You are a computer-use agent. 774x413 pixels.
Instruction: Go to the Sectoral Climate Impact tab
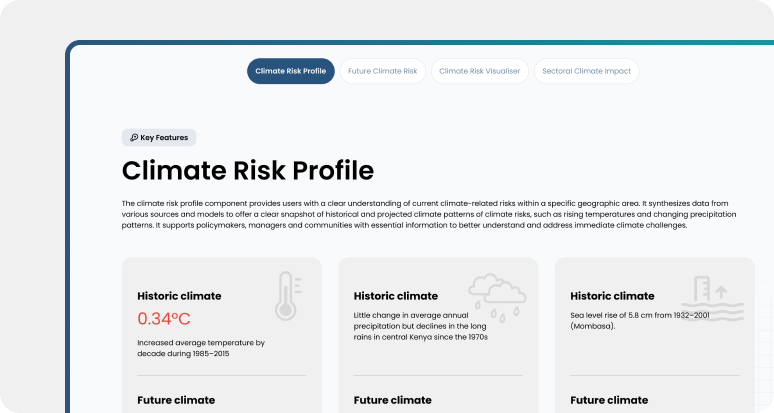[587, 71]
